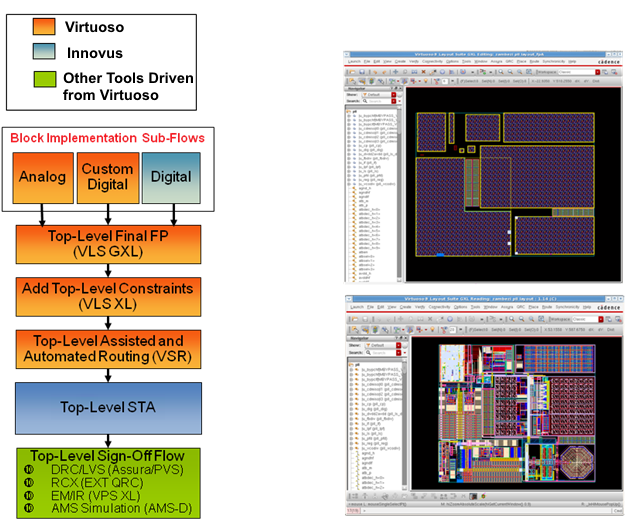Click the blue circle info icon in the lower Virtuoso toolbar
Image resolution: width=626 pixels, height=520 pixels.
[450, 319]
